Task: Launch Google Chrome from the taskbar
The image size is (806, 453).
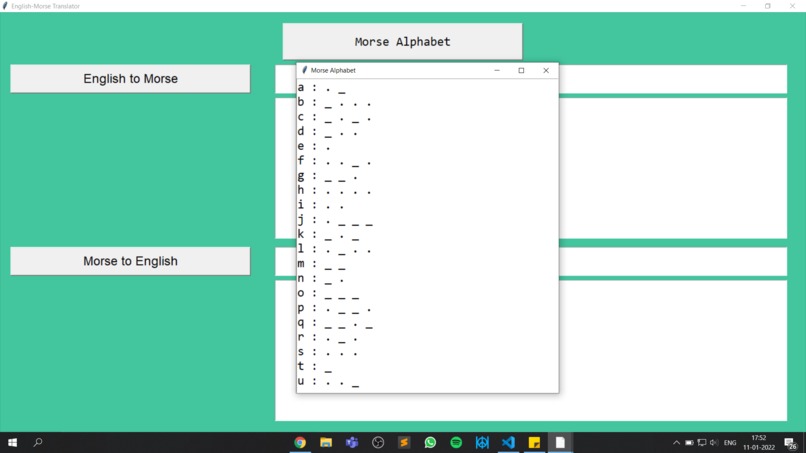Action: point(300,442)
